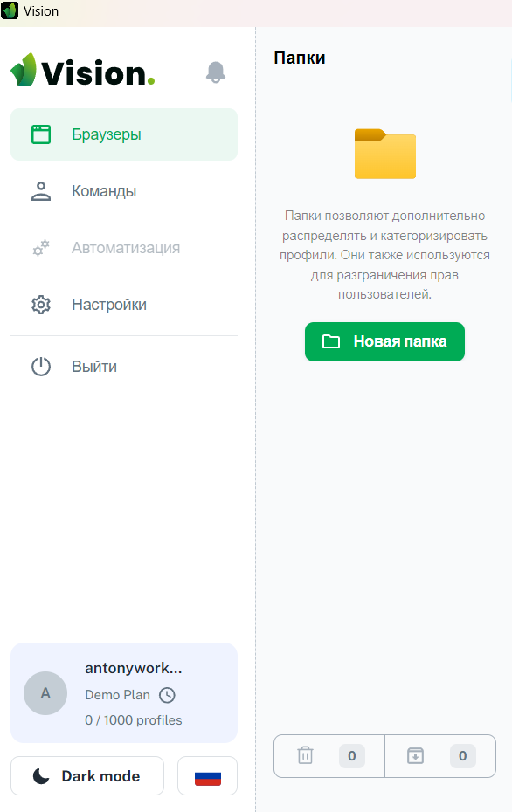Click the Браузеры window icon
The image size is (512, 812).
click(x=41, y=134)
